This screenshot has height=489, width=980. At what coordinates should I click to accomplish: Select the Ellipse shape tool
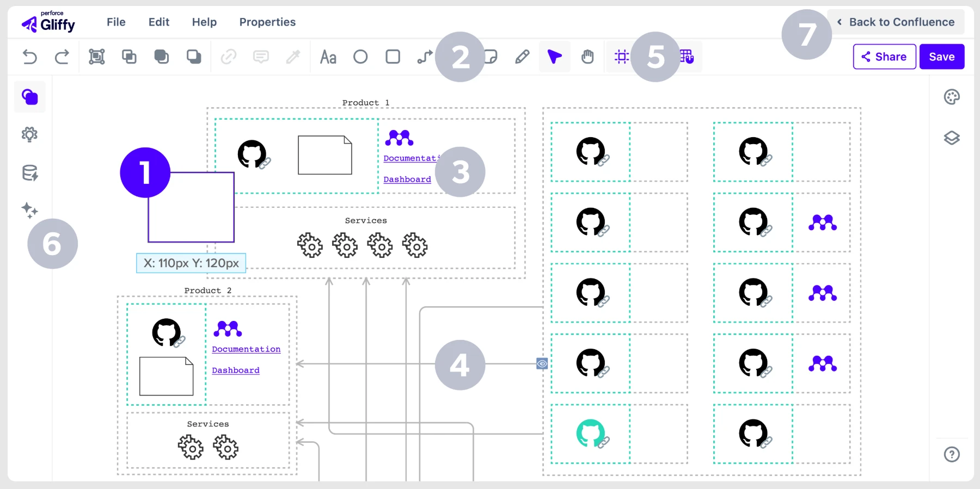(360, 57)
